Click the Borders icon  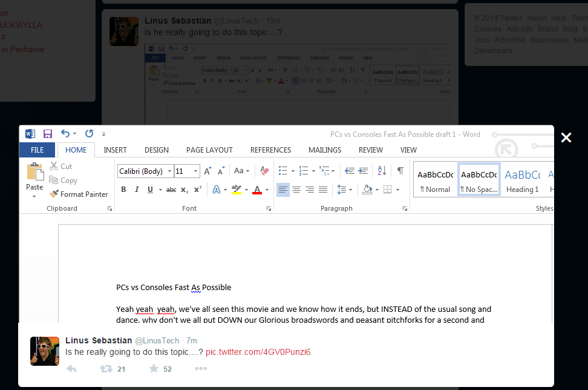(x=387, y=190)
